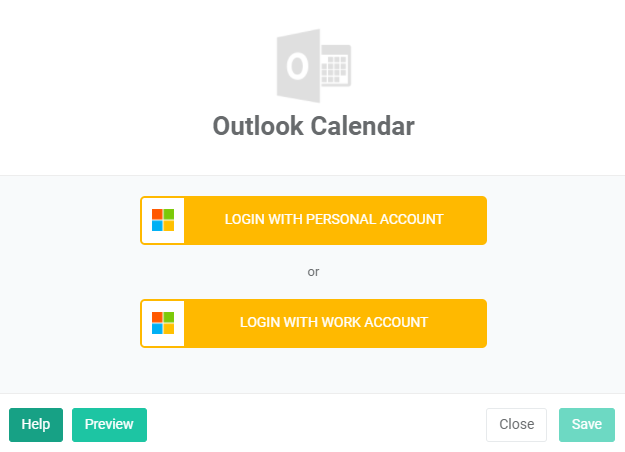Image resolution: width=625 pixels, height=452 pixels.
Task: Click the Outlook Calendar heading text
Action: pos(313,127)
